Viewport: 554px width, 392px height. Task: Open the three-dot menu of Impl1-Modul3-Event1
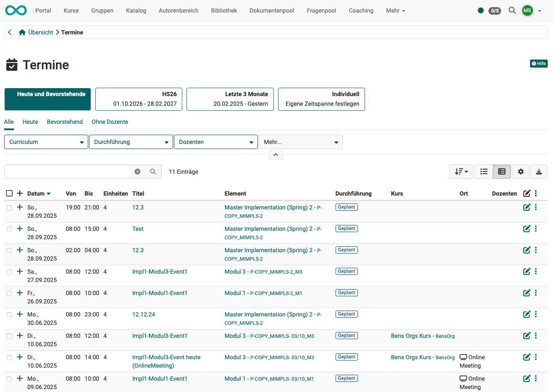(536, 272)
